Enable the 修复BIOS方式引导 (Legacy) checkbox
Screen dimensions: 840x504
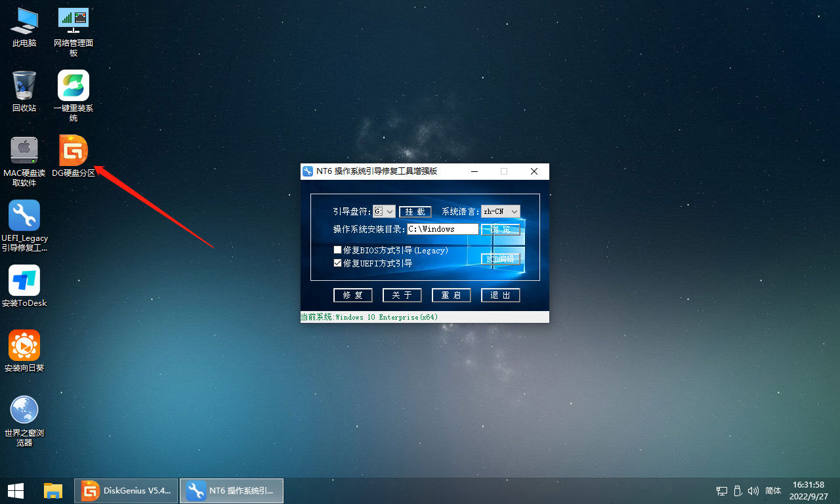point(337,250)
